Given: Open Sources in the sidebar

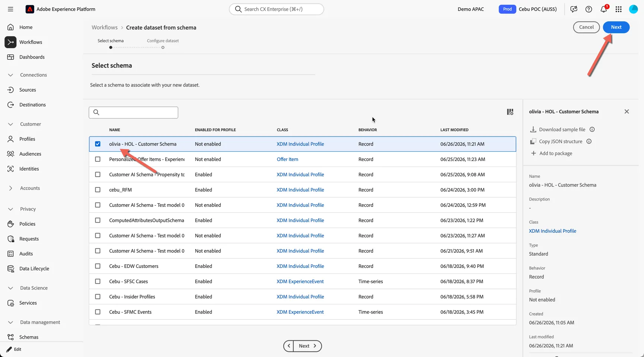Looking at the screenshot, I should (x=28, y=90).
